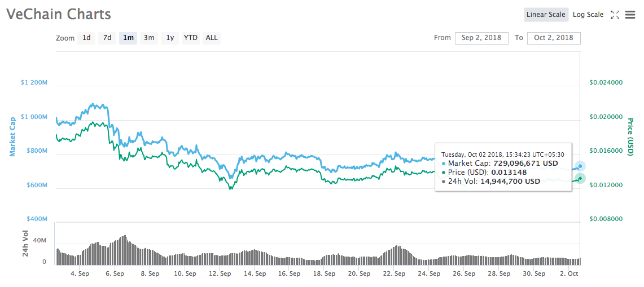Click tooltip Market Cap 729,096,671 USD value
This screenshot has width=644, height=287.
pos(525,164)
